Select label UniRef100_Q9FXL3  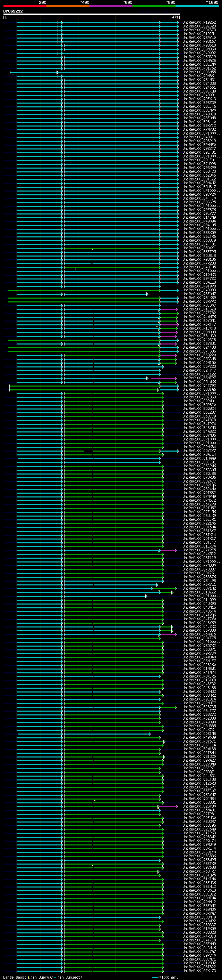tap(199, 99)
